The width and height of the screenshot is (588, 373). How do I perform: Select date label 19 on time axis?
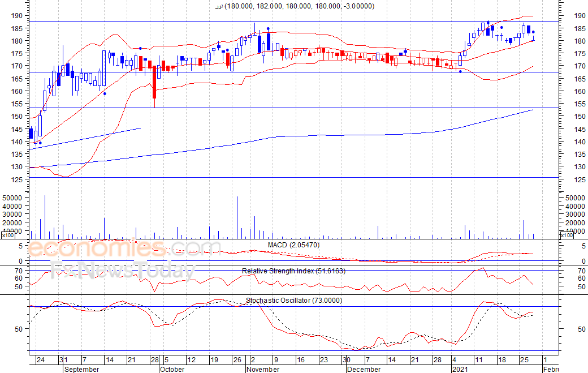[x=214, y=360]
